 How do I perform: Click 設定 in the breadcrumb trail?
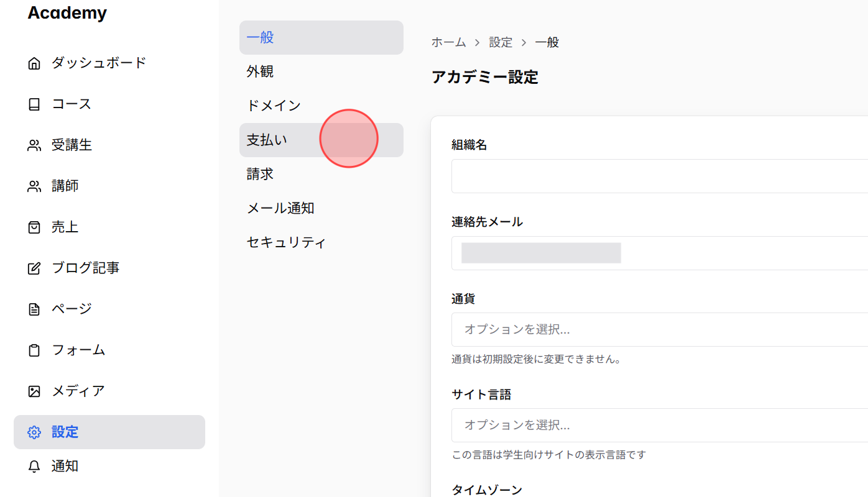pos(501,42)
